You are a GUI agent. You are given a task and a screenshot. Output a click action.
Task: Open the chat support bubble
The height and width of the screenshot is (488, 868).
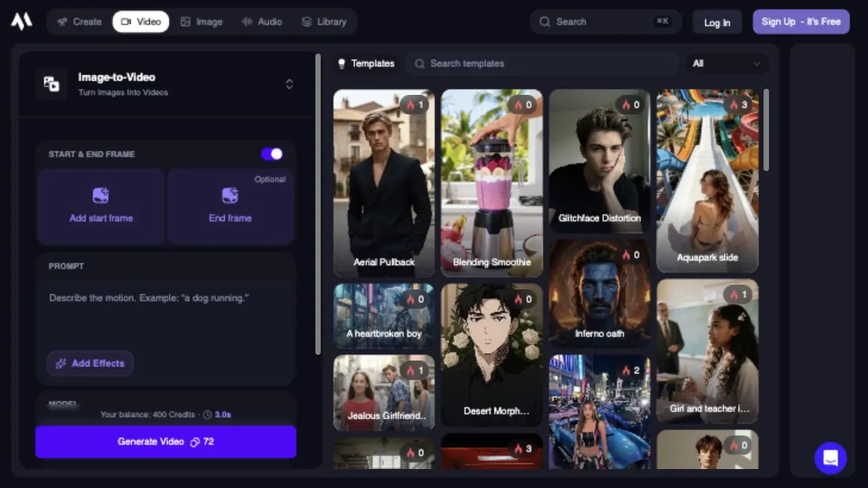point(831,457)
